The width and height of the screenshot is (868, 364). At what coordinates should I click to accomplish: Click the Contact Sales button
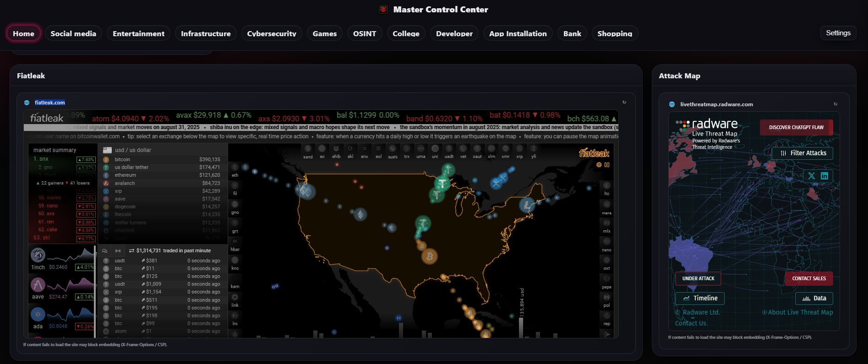[809, 278]
